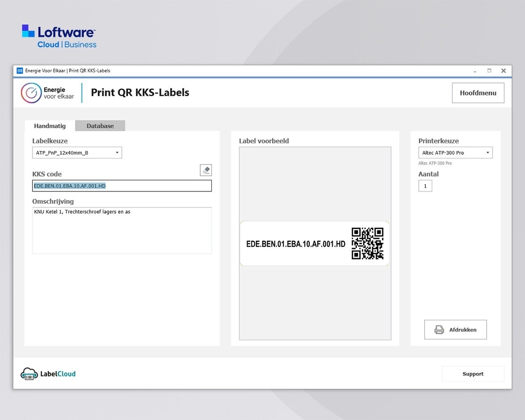Click the Loftware Cloud Business logo
Image resolution: width=525 pixels, height=420 pixels.
[59, 37]
